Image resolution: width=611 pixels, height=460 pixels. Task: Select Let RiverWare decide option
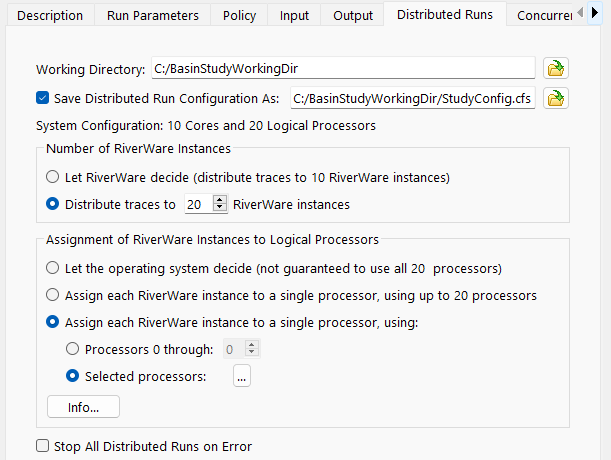tap(53, 177)
